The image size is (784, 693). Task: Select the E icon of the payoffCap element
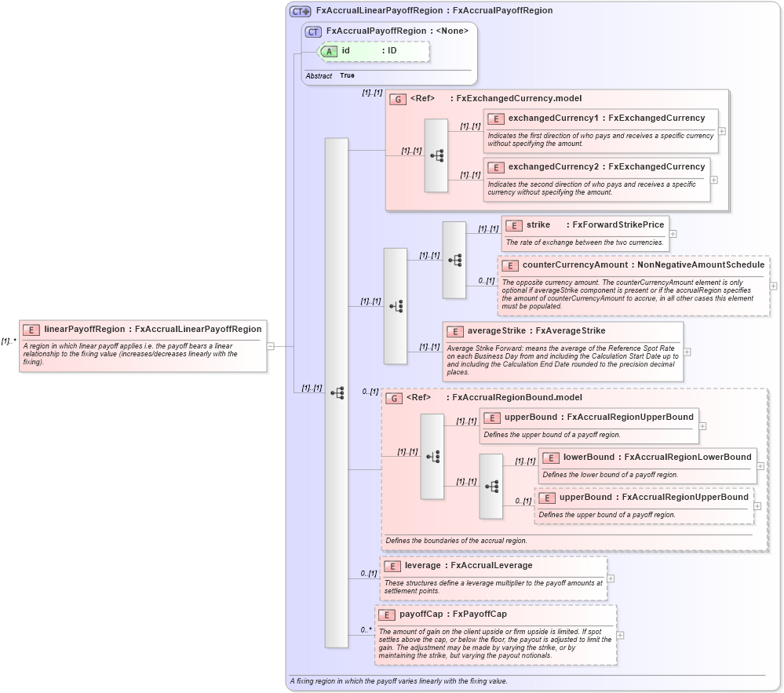pos(385,615)
